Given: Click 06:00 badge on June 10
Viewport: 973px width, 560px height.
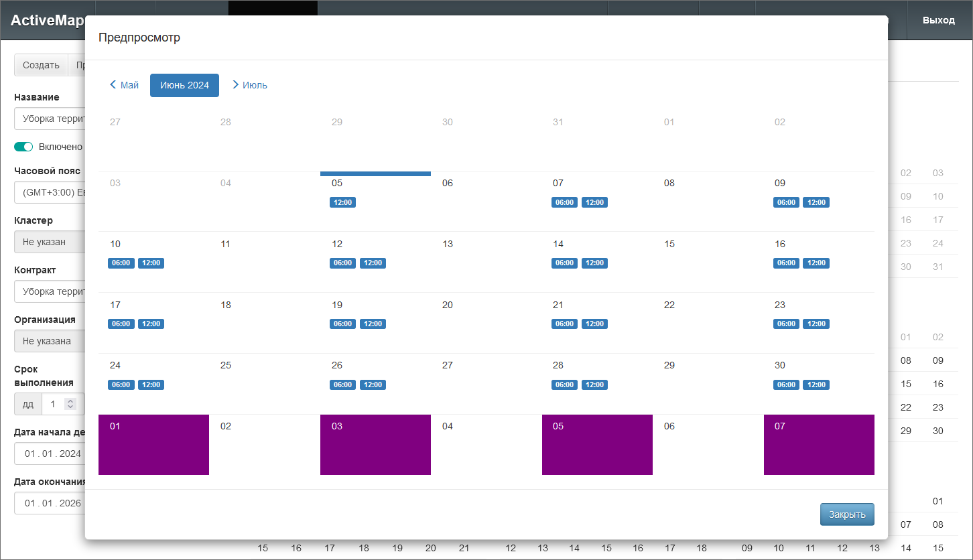Looking at the screenshot, I should tap(121, 263).
